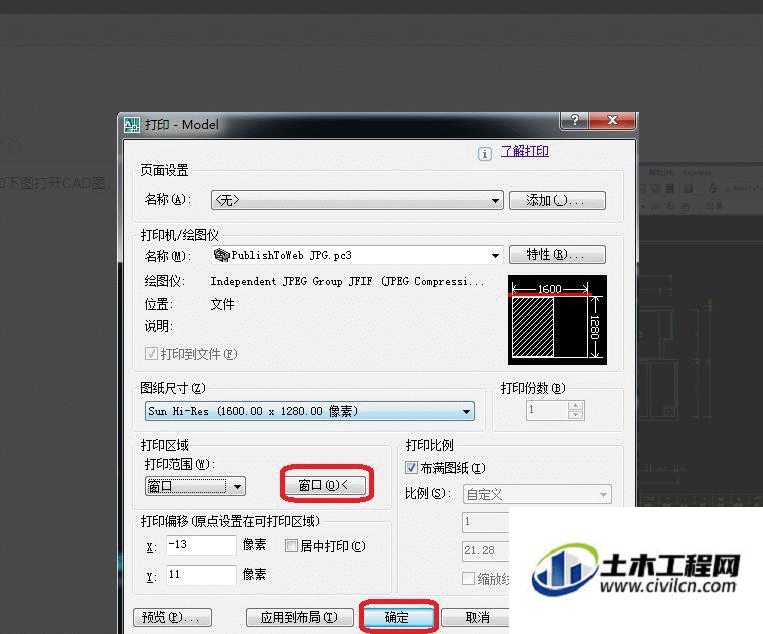Screen dimensions: 763x634
Task: Click the 特性(R) button
Action: [557, 254]
